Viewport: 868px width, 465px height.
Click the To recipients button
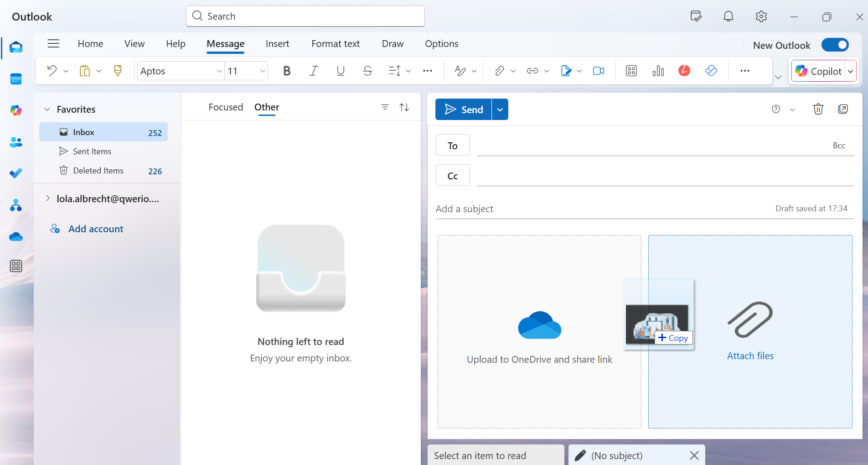[x=453, y=146]
